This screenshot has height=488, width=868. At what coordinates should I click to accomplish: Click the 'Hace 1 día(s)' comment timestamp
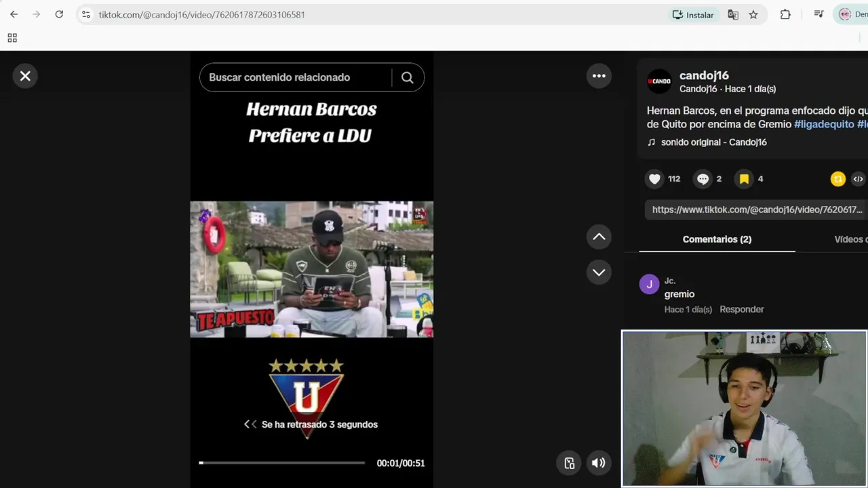click(688, 309)
